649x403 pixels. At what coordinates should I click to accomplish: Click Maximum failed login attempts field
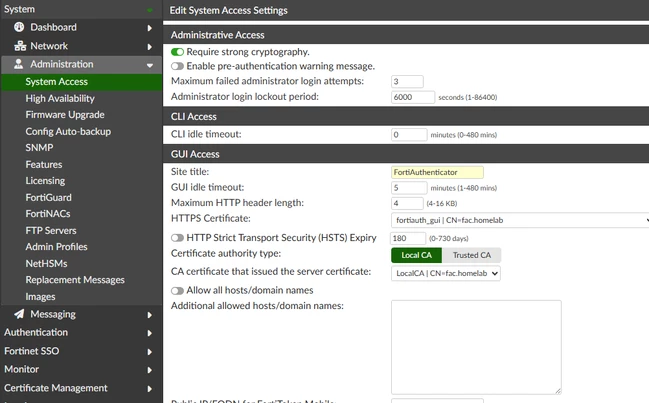coord(407,82)
